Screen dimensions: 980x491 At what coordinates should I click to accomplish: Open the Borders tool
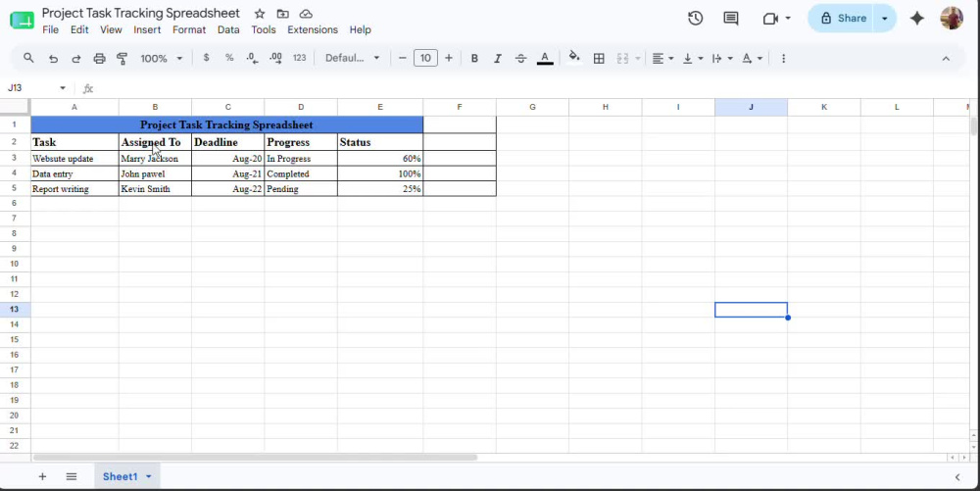(599, 58)
